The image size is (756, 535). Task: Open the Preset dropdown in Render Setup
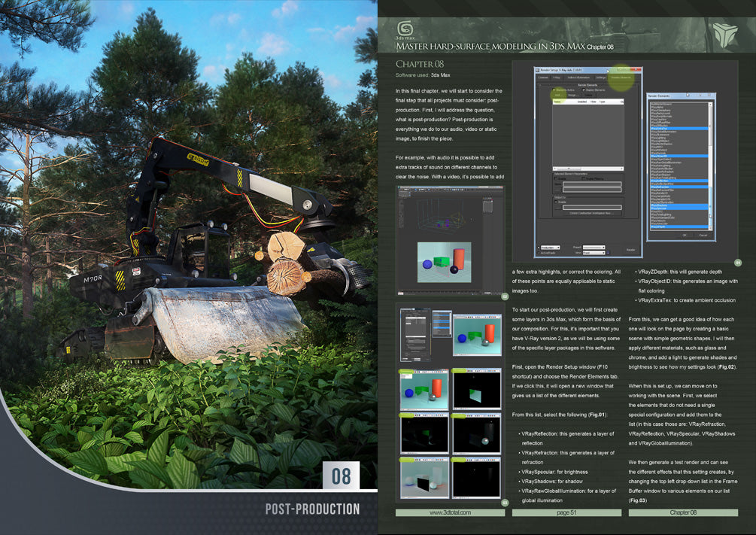[593, 247]
